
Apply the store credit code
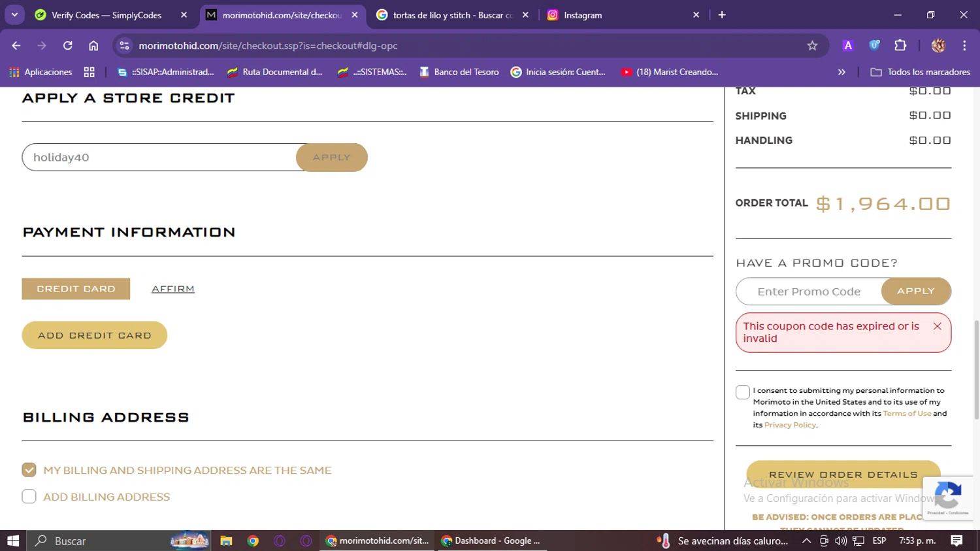[332, 158]
